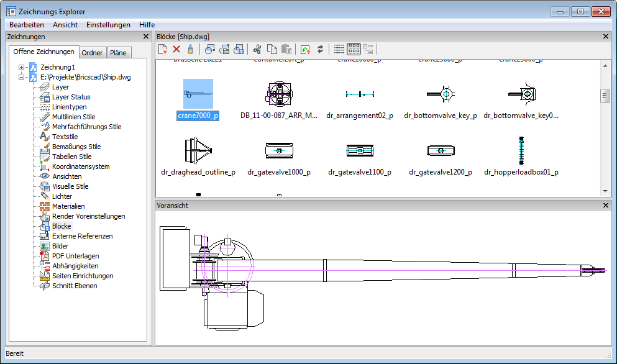Create a new block entry
Viewport: 617px width, 364px height.
click(x=163, y=49)
